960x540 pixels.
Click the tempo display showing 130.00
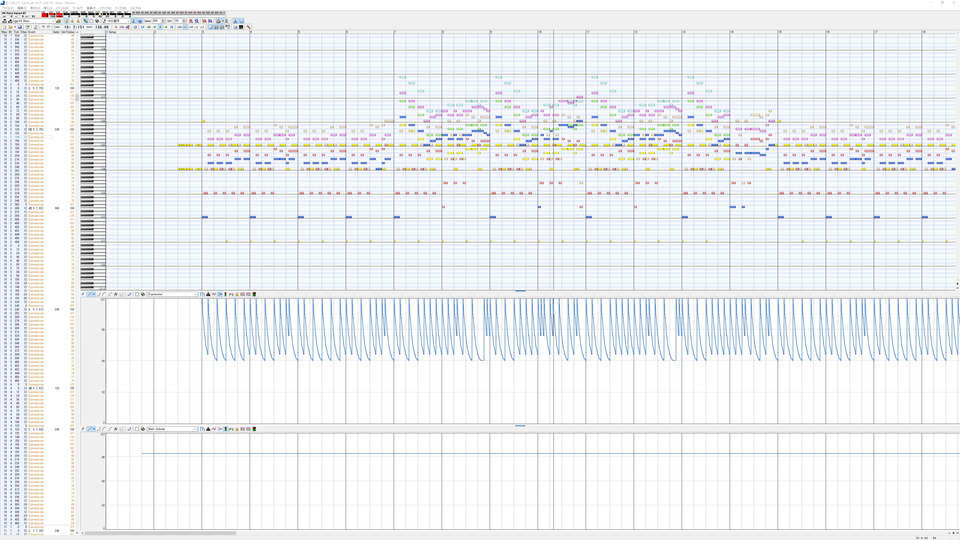click(x=102, y=27)
